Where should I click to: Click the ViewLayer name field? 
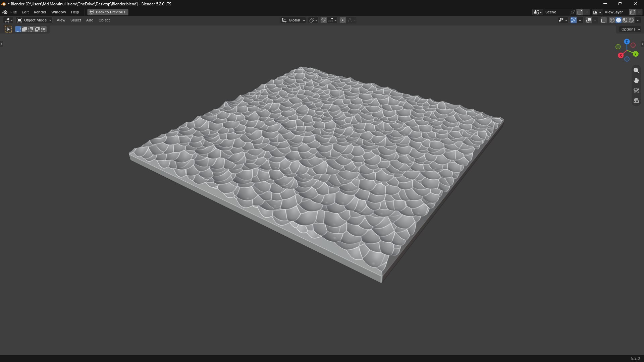click(x=616, y=12)
